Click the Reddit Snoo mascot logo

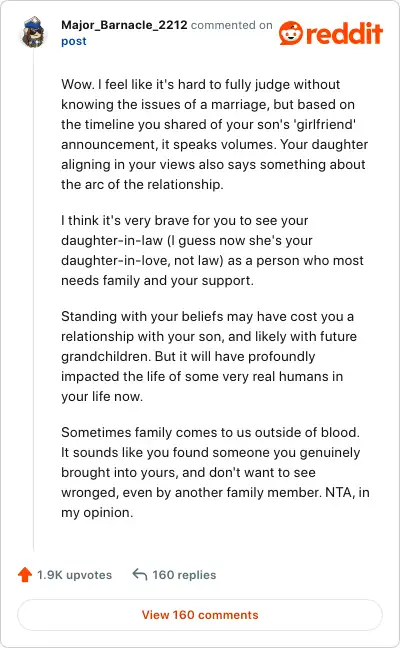click(x=290, y=33)
